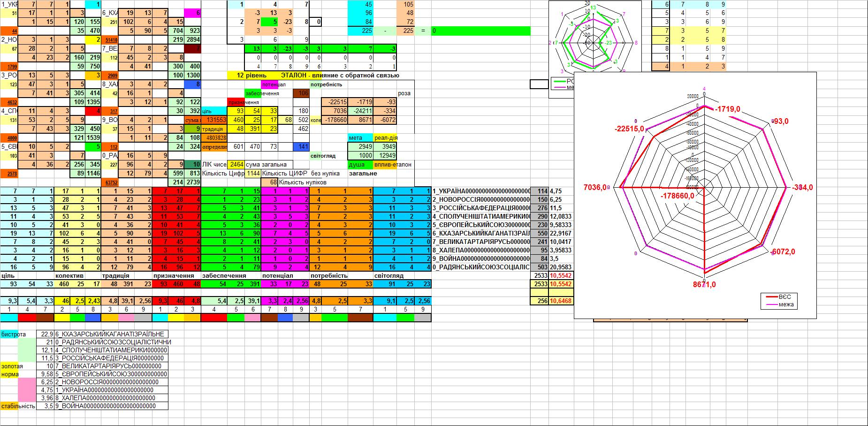The width and height of the screenshot is (868, 426).
Task: Click the pink block in the ranking table
Action: [27, 390]
